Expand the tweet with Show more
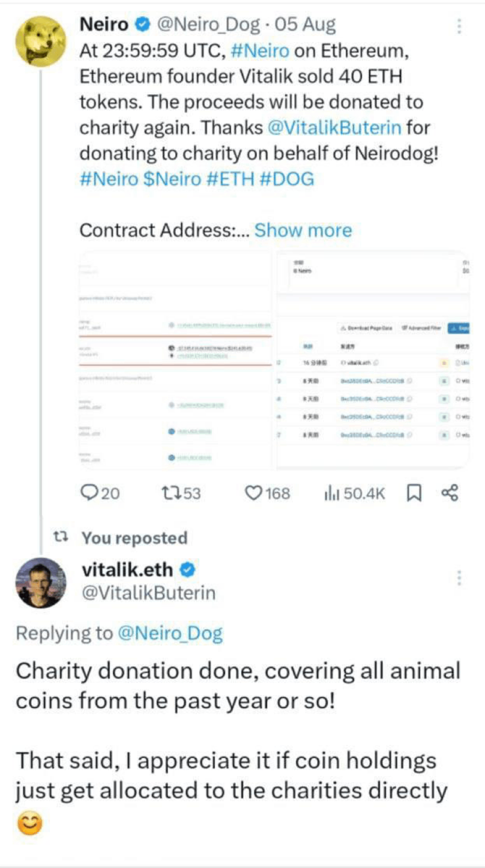 tap(303, 231)
